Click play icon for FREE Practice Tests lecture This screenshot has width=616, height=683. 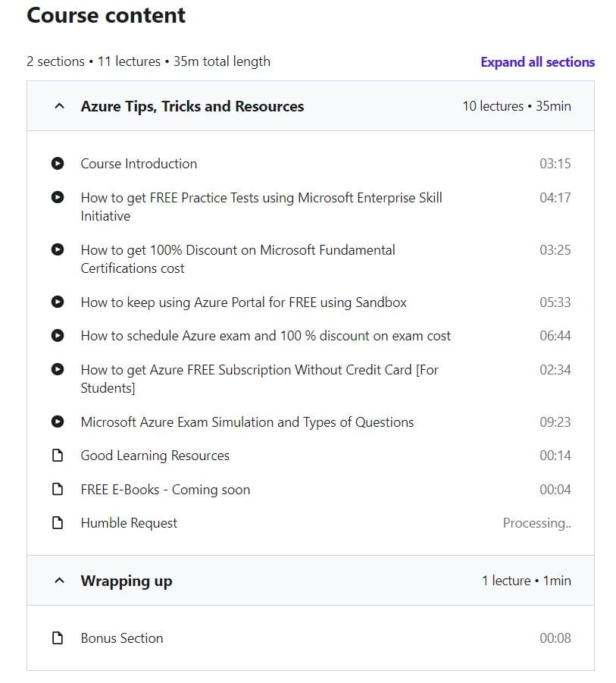click(x=58, y=197)
